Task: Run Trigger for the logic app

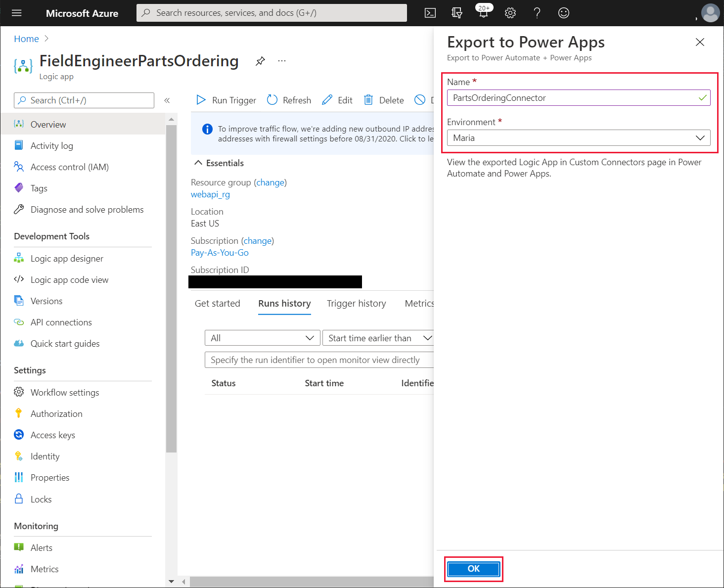Action: (x=226, y=100)
